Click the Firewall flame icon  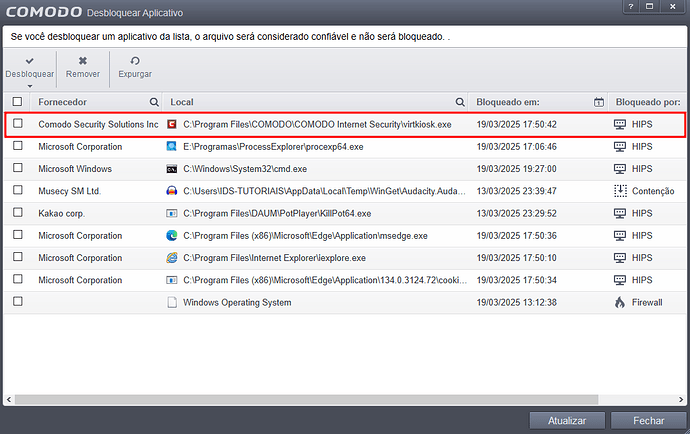[x=620, y=302]
